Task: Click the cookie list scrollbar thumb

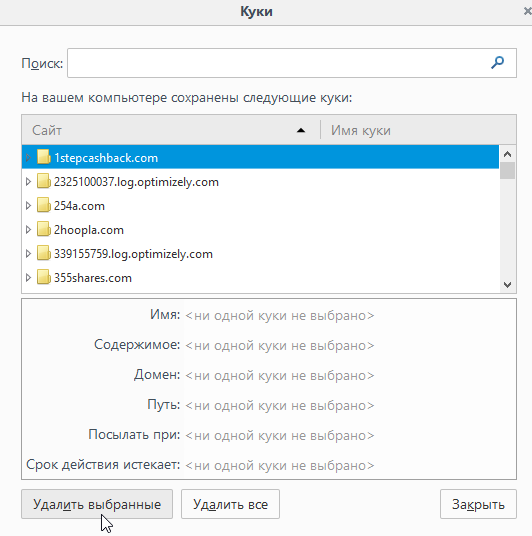Action: [507, 170]
